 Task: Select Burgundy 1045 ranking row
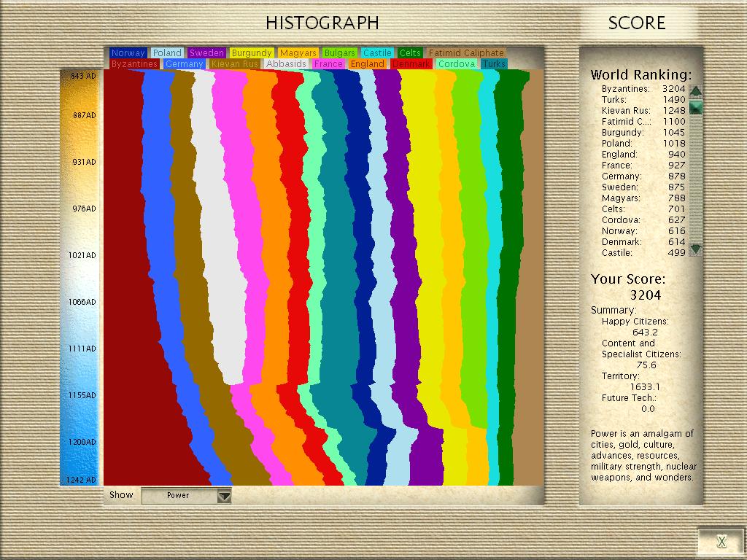tap(643, 133)
